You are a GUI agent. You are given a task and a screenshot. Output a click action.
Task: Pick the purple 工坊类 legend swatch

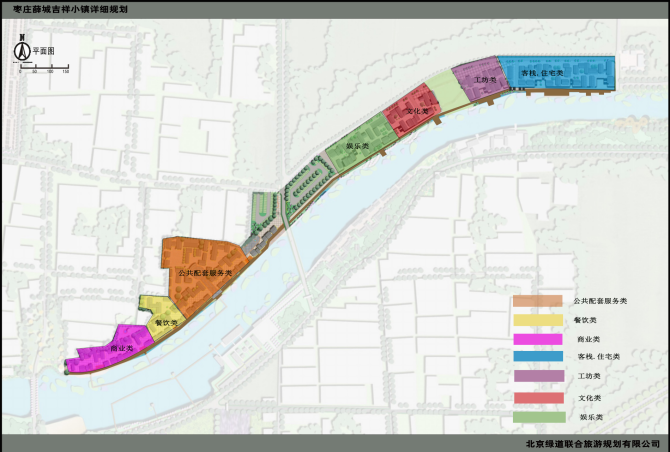pos(537,377)
